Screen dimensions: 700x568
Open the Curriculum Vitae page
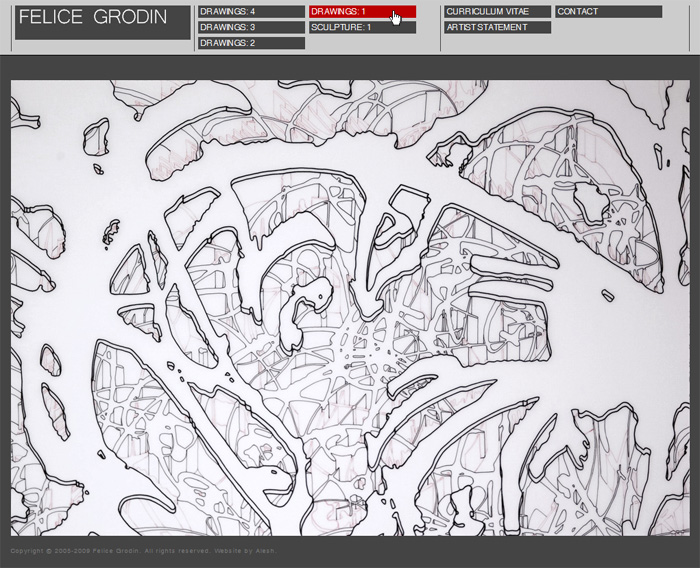tap(497, 12)
